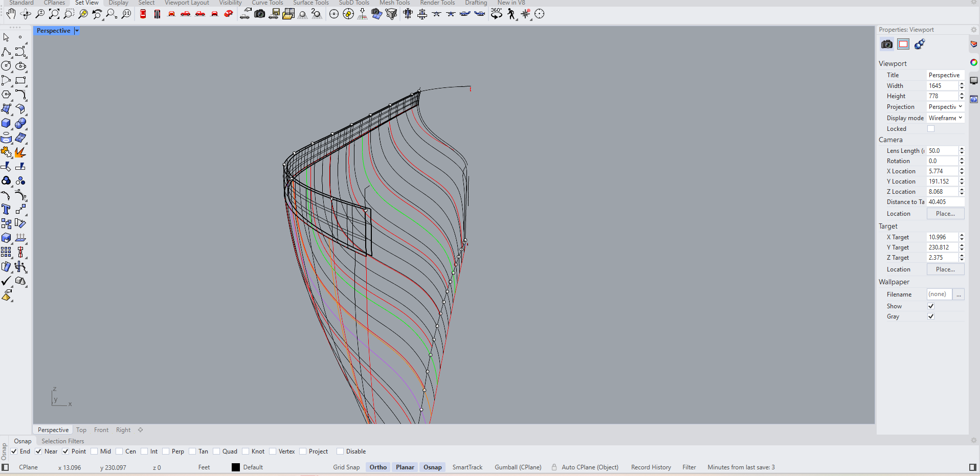Click the Explode tool icon

pos(20,152)
